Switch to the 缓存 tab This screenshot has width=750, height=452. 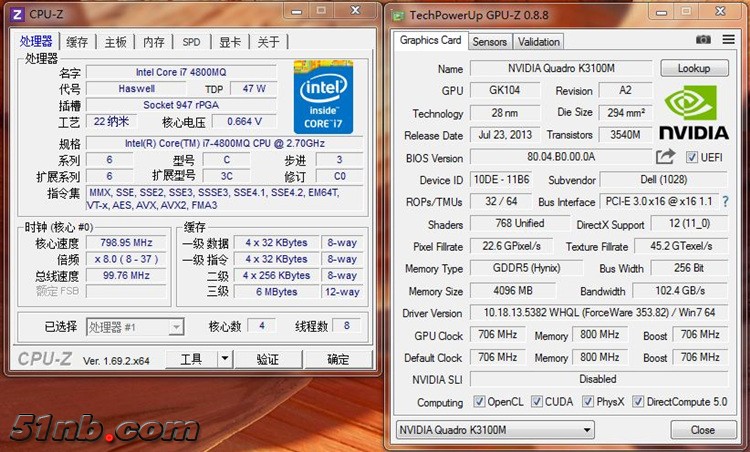click(77, 42)
